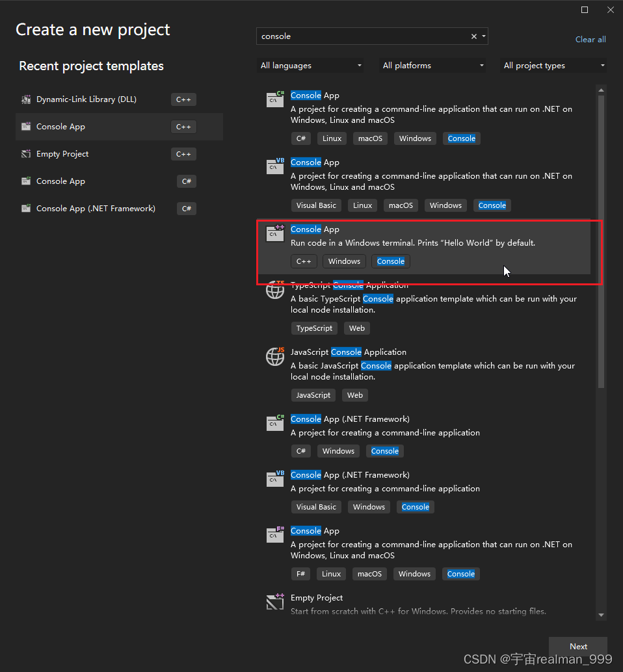Click the F# Console App template icon
The image size is (623, 672).
pyautogui.click(x=275, y=534)
